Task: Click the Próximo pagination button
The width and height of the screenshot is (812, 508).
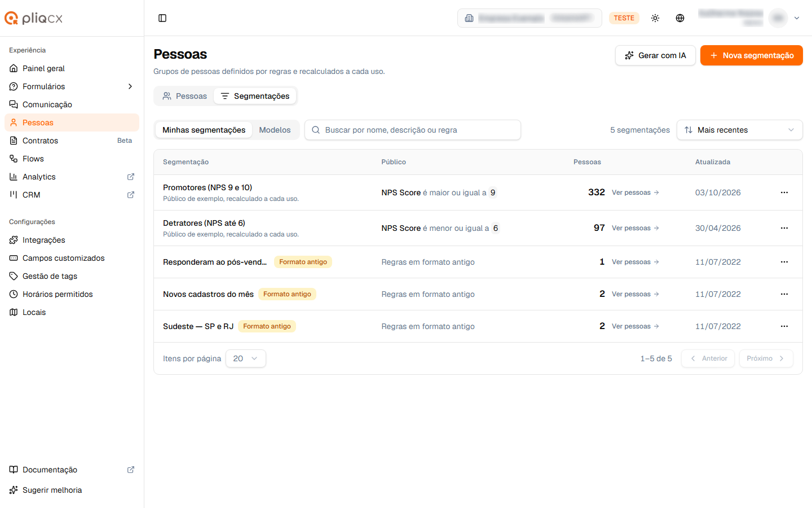Action: click(x=766, y=358)
